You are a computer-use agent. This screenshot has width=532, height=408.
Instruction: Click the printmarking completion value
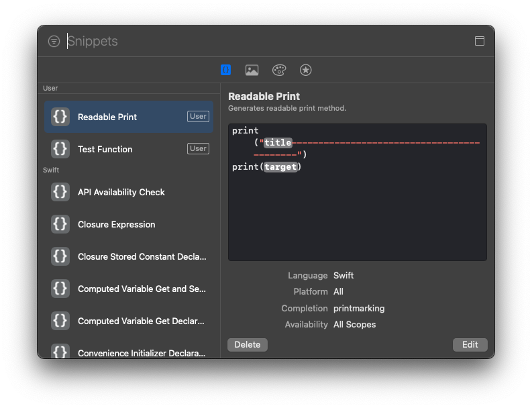[x=359, y=308]
